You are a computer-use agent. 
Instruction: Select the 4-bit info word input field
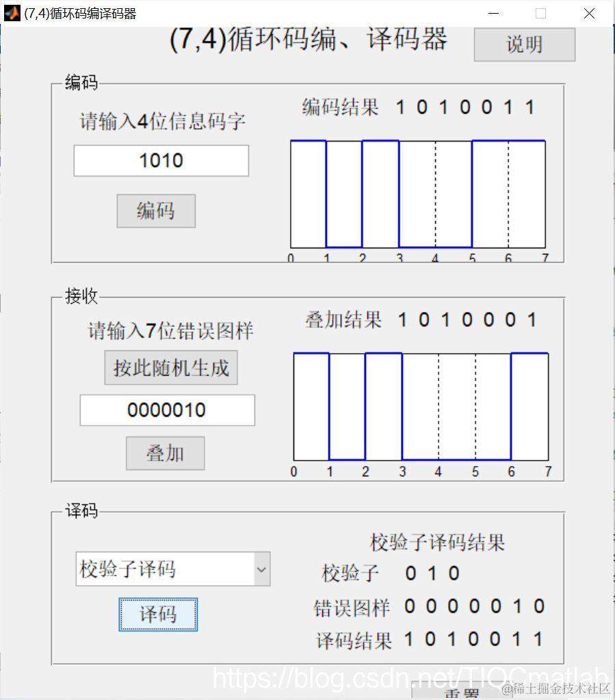[161, 160]
